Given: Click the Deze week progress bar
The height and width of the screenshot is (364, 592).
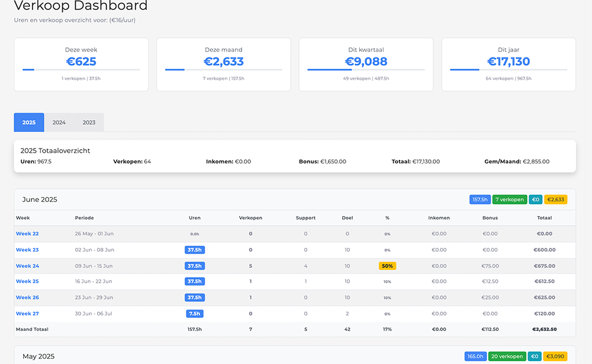Looking at the screenshot, I should click(81, 70).
